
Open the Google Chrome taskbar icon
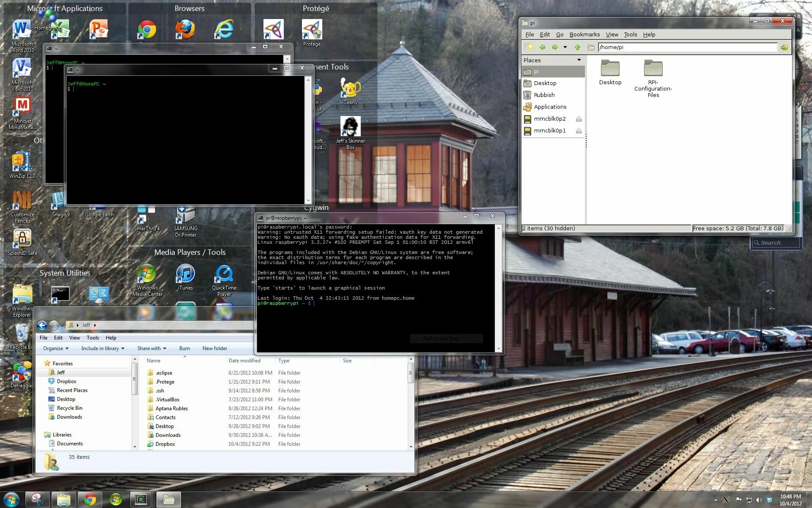tap(90, 500)
